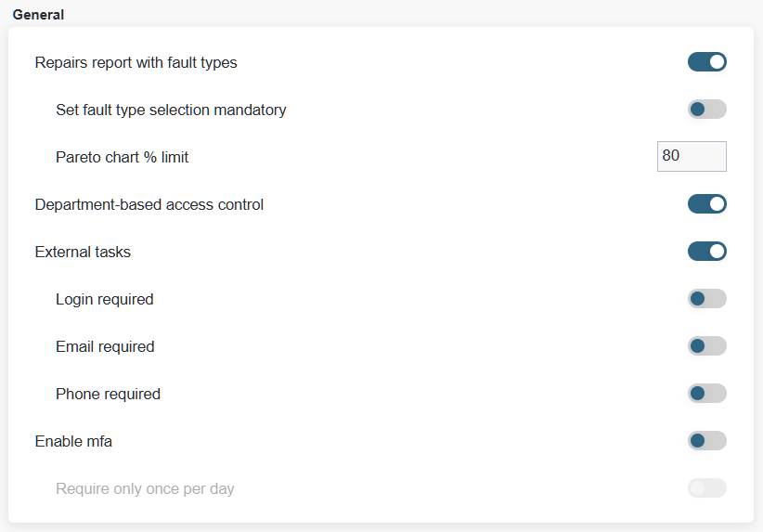Toggle the Enable mfa switch on

coord(706,441)
